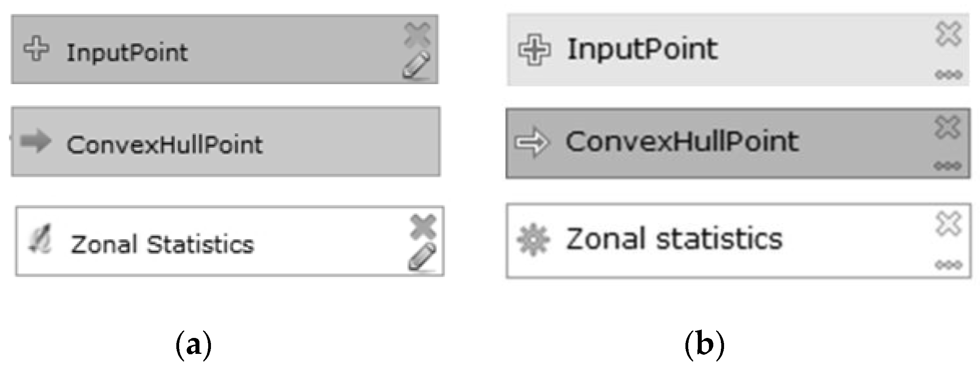The width and height of the screenshot is (980, 371).
Task: Open the ellipsis options on panel (b) InputPoint
Action: 949,75
